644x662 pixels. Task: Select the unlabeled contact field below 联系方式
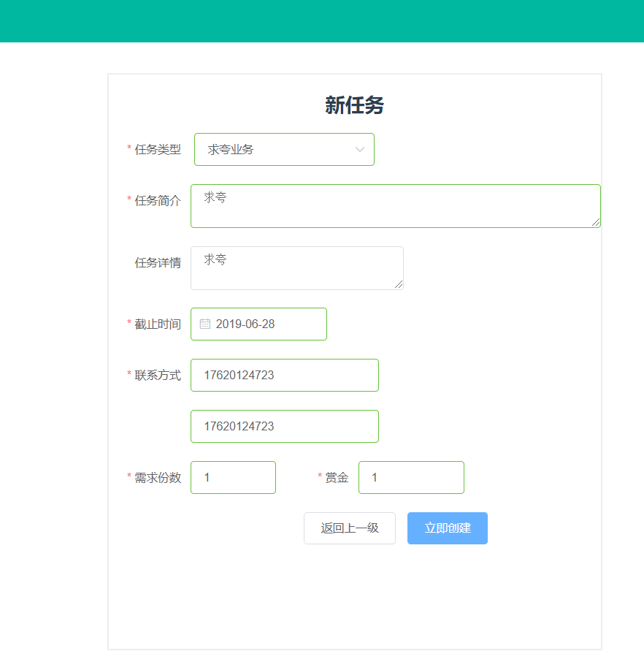pos(284,426)
